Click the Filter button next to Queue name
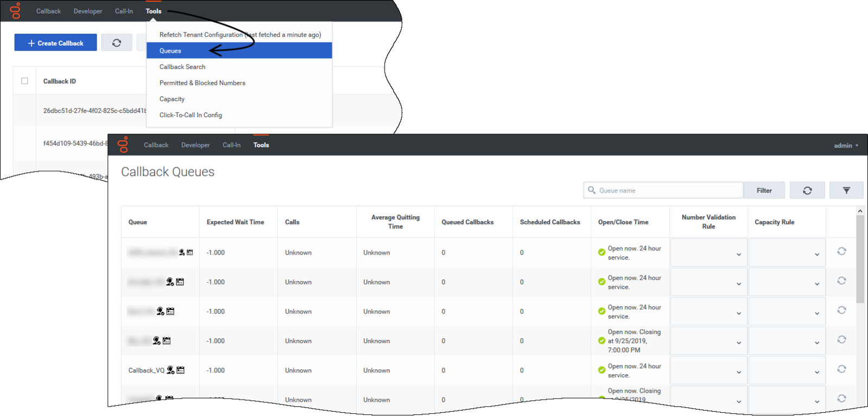868x416 pixels. coord(764,191)
